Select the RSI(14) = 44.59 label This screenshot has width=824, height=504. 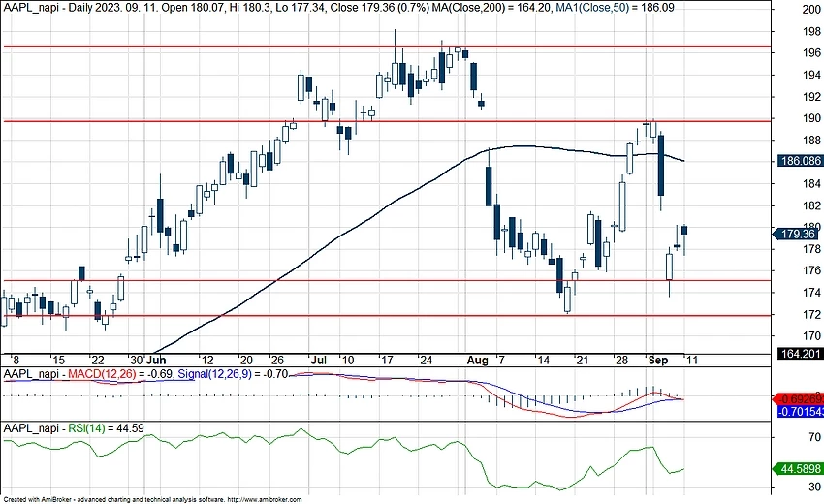pyautogui.click(x=107, y=428)
